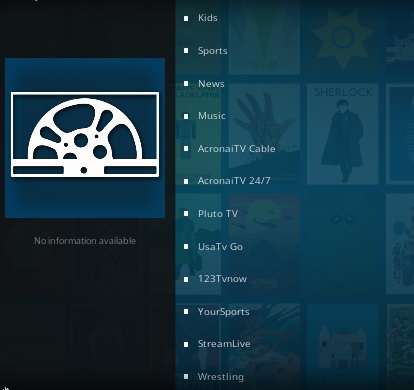Select the UsaTv Go entry
The height and width of the screenshot is (390, 414).
coord(220,247)
